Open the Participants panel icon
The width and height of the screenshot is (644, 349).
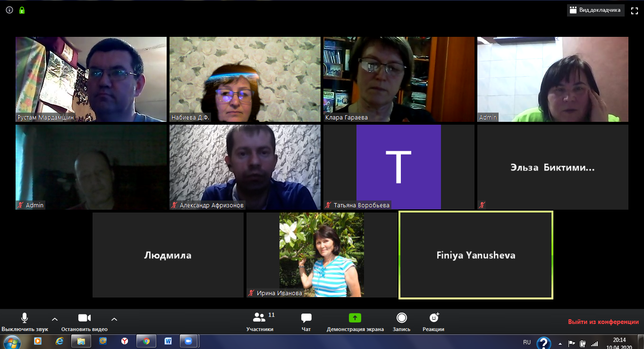pyautogui.click(x=259, y=318)
